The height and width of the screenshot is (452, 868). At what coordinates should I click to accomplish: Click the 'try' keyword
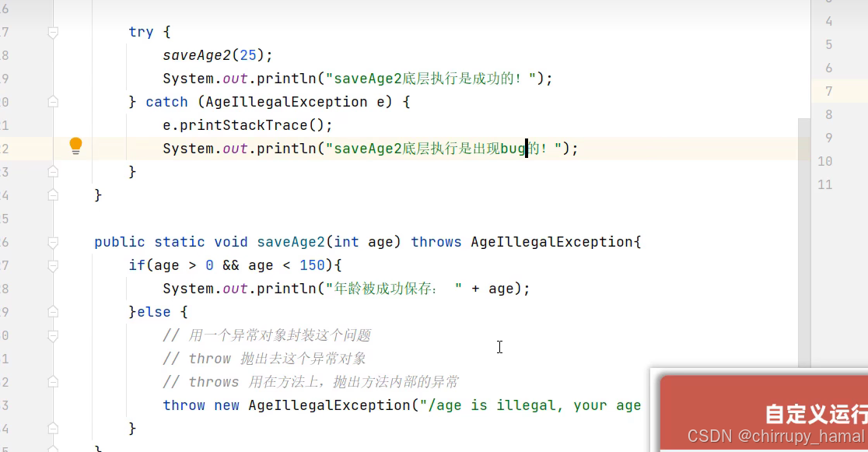click(141, 32)
